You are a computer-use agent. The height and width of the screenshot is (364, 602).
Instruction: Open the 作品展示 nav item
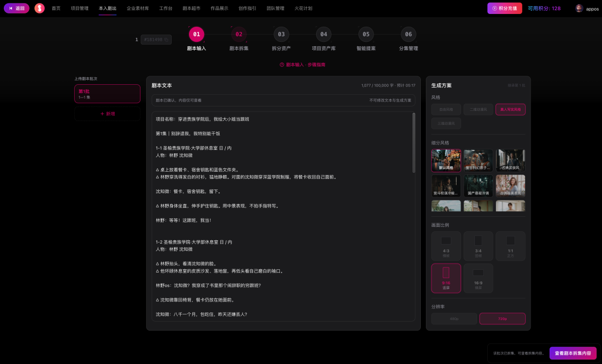tap(219, 8)
